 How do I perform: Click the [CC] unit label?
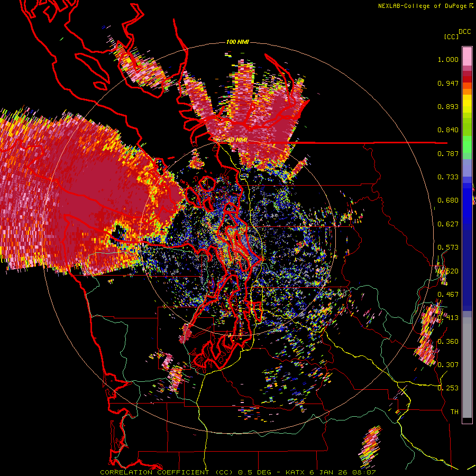tap(452, 36)
